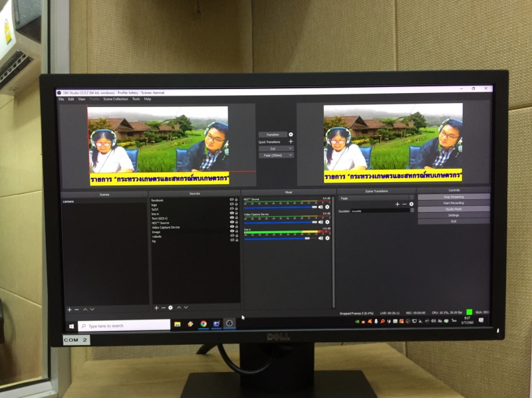
Task: Open the Tools menu
Action: pos(136,99)
